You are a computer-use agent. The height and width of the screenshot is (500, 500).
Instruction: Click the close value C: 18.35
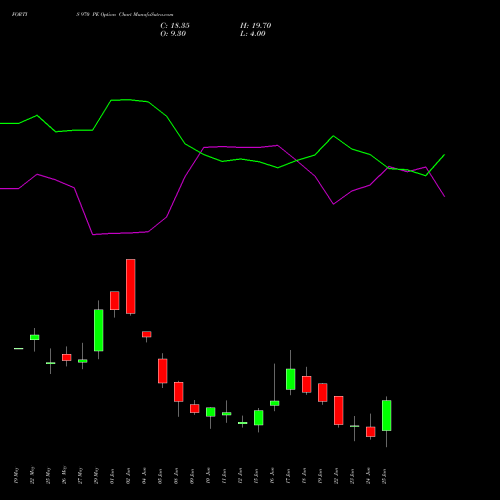click(175, 26)
